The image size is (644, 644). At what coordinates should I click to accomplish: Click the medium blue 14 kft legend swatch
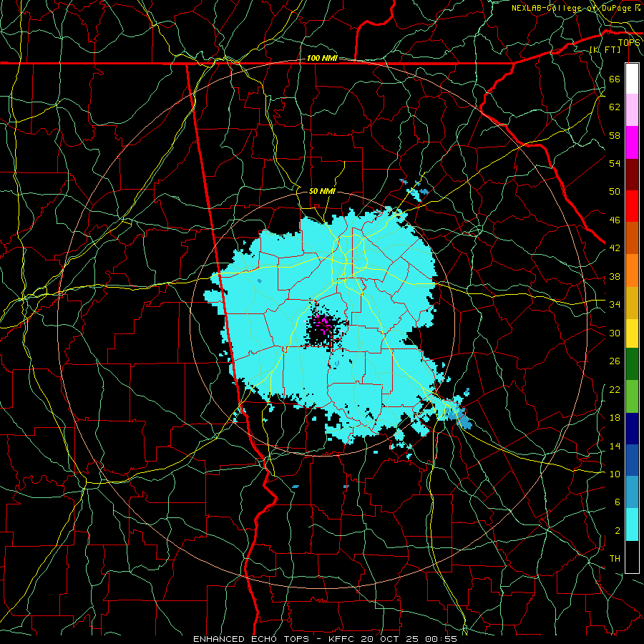point(632,460)
